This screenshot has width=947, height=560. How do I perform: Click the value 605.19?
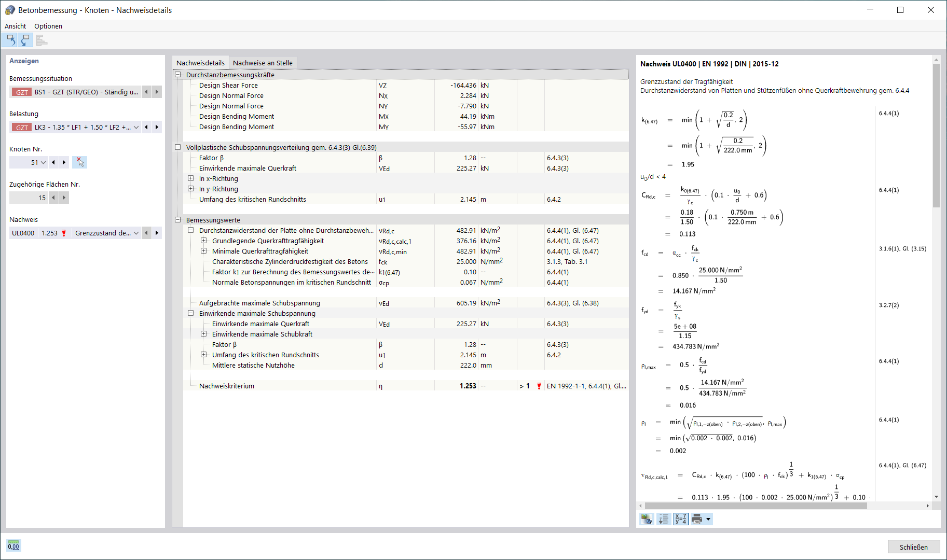coord(466,303)
